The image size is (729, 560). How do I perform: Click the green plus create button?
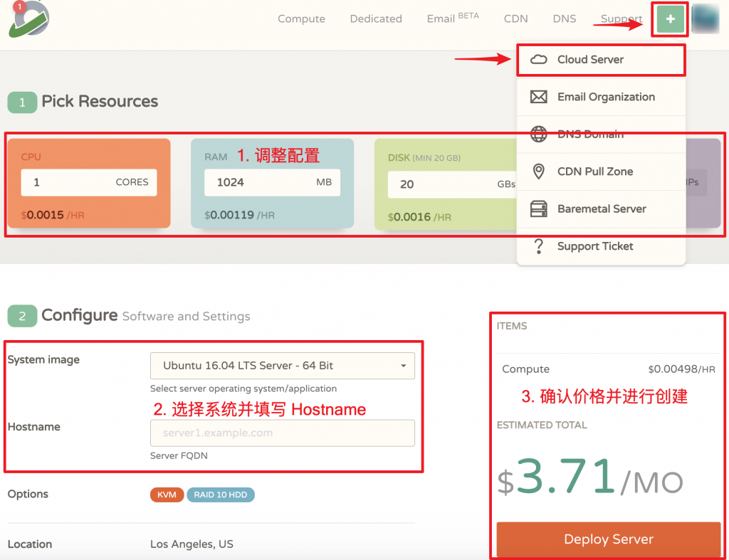coord(670,19)
